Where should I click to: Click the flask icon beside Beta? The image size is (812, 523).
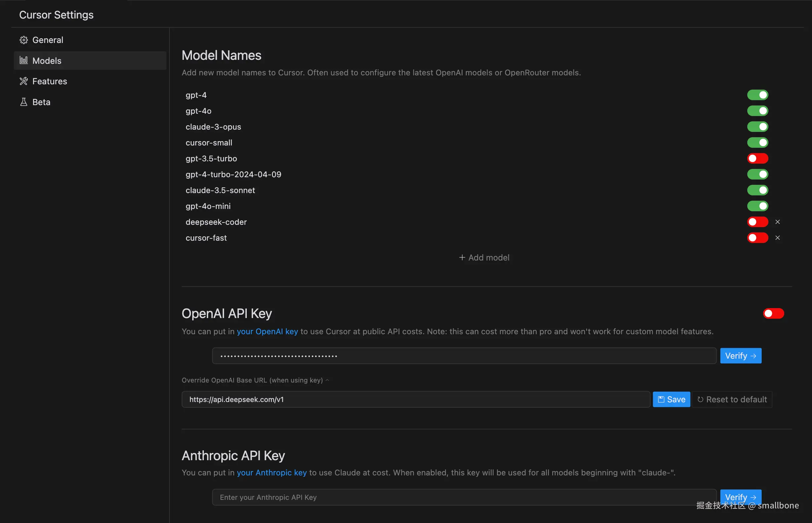click(x=24, y=102)
